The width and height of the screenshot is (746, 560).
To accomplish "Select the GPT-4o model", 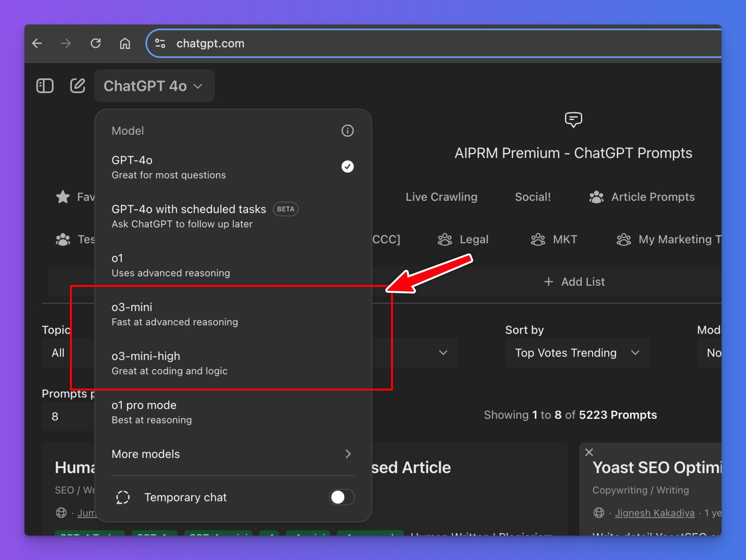I will click(x=233, y=167).
